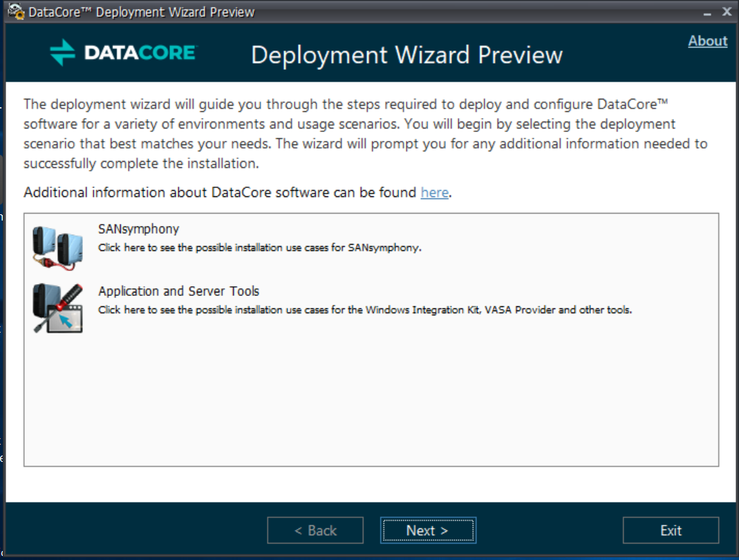Click the SANsymphony storage servers icon
The image size is (739, 560).
point(58,246)
